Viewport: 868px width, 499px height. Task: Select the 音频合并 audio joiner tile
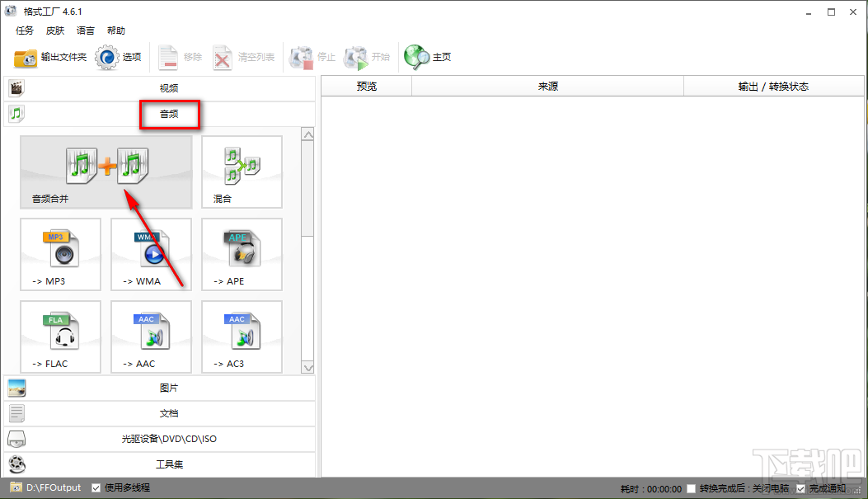click(x=106, y=172)
